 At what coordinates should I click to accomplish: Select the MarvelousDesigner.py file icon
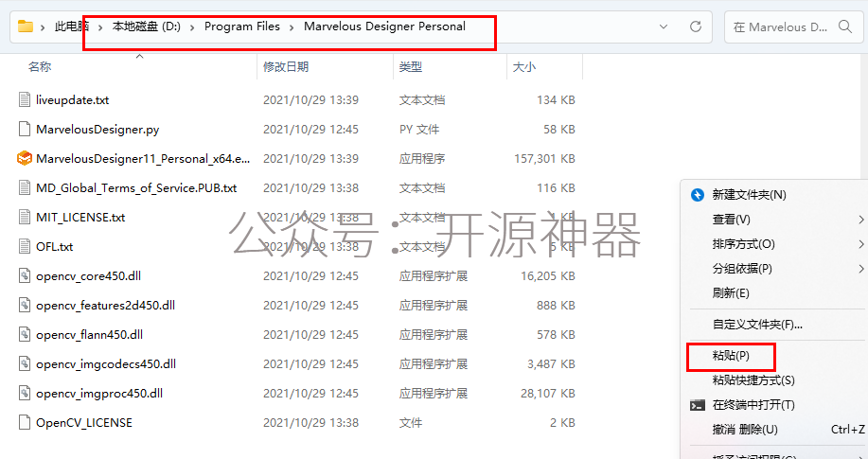tap(25, 129)
